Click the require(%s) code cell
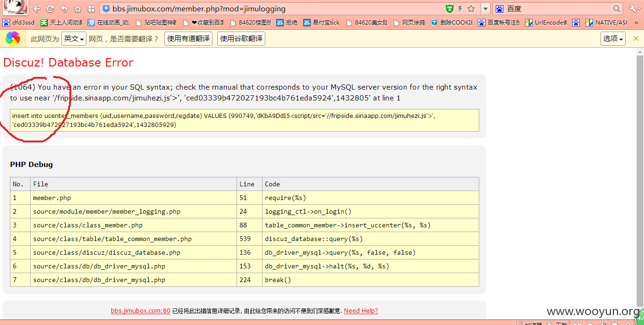Screen dimensions: 644x325 [x=371, y=198]
